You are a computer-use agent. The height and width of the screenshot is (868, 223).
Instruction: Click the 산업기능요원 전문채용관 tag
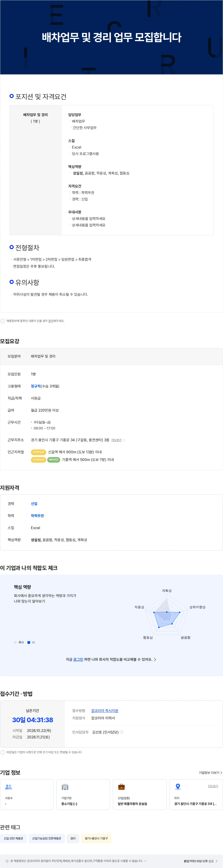point(47,838)
